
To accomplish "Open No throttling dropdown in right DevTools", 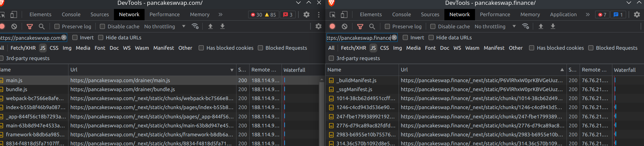I will point(495,27).
